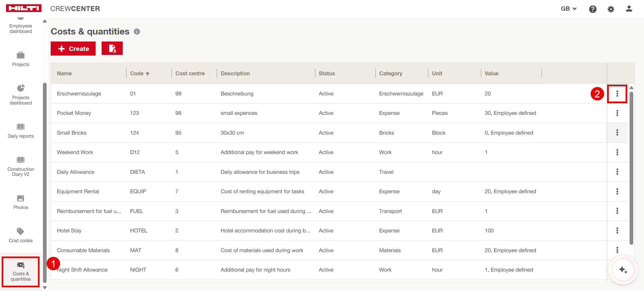Click the table's vertical scrollbar

(631, 167)
